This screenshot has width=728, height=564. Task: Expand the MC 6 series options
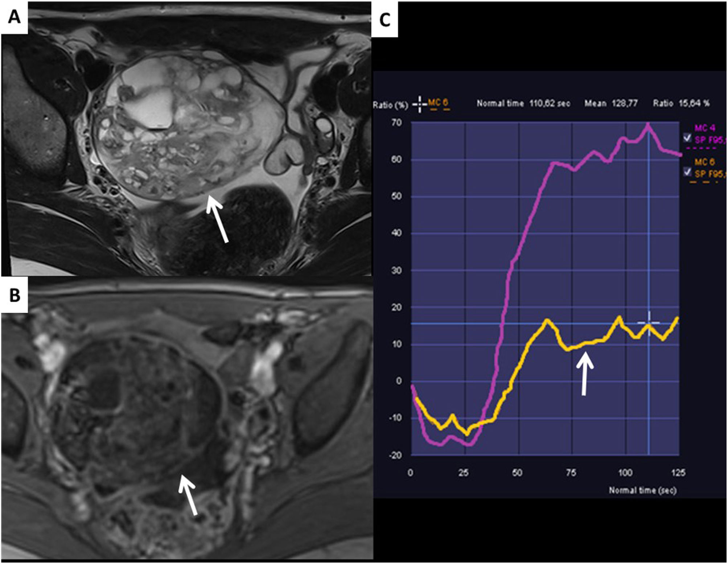click(706, 161)
